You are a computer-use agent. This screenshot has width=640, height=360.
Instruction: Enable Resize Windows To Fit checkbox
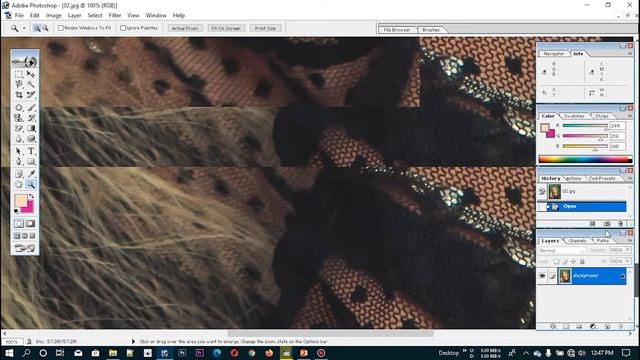click(x=61, y=28)
